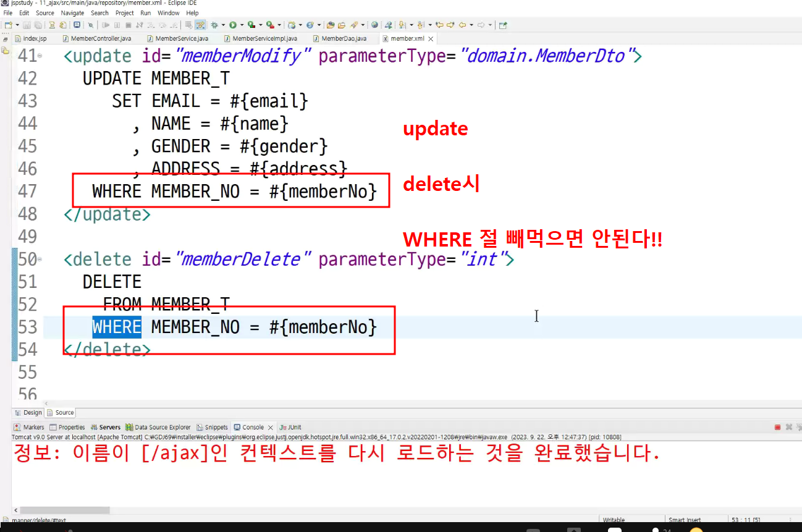This screenshot has width=802, height=532.
Task: Open the Snippets view tab
Action: point(213,427)
